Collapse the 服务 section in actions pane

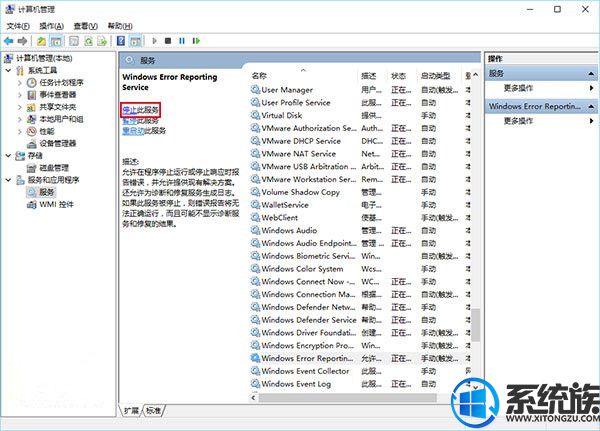tap(591, 73)
